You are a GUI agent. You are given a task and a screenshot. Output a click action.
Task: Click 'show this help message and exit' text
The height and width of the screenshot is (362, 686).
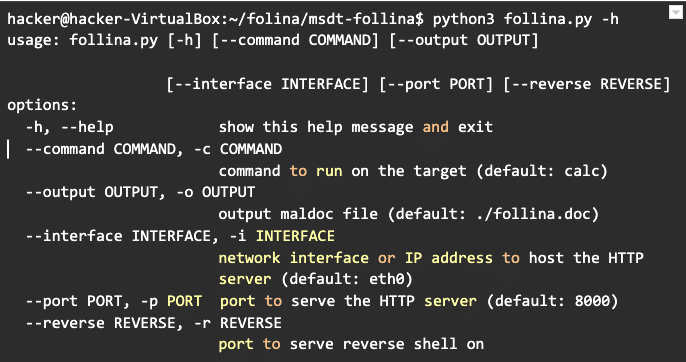(x=356, y=127)
